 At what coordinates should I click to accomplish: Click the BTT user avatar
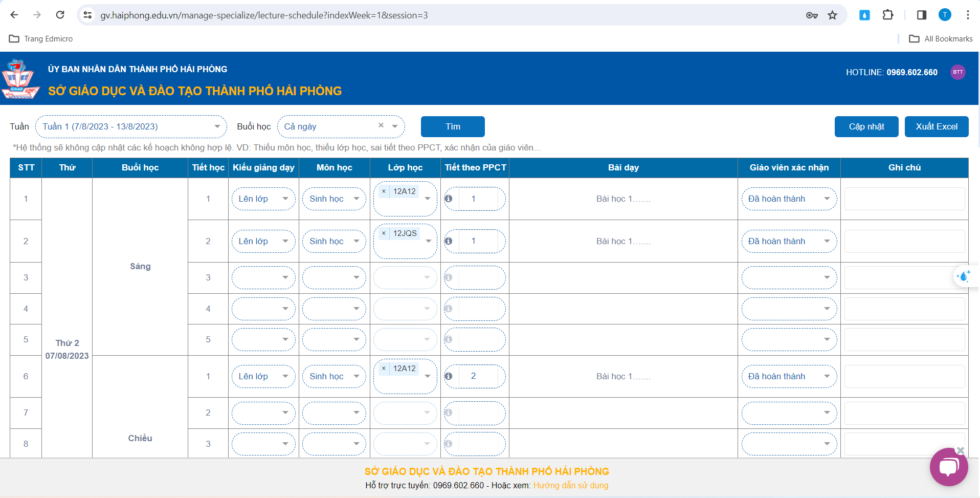pos(957,72)
